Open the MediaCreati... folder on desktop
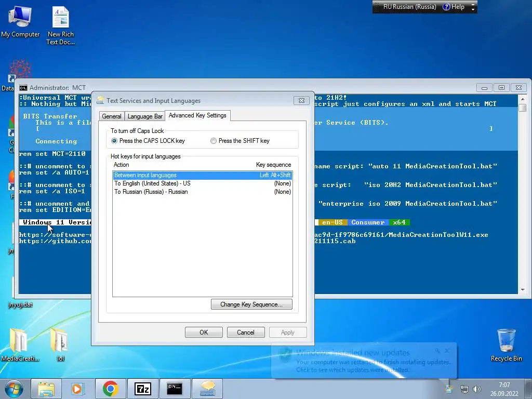 click(20, 344)
